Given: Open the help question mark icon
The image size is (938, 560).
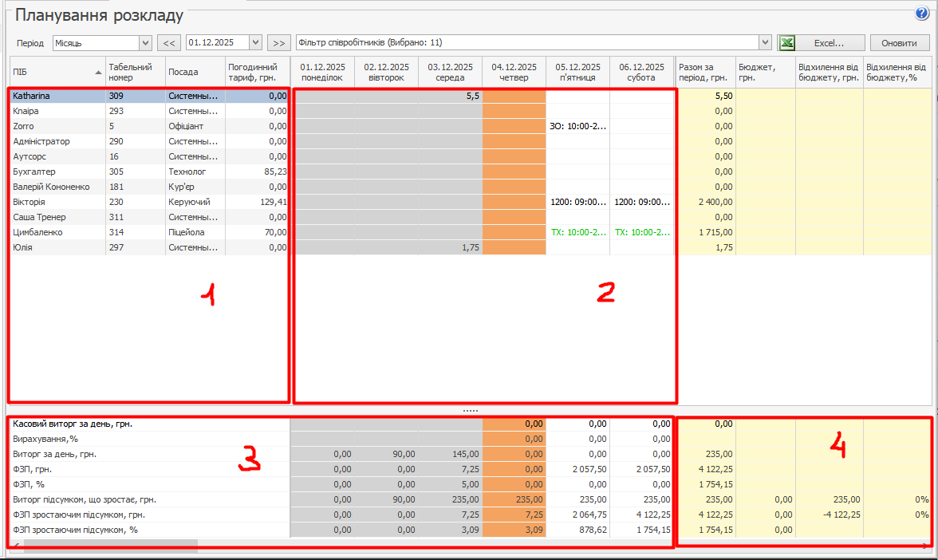Looking at the screenshot, I should tap(923, 14).
